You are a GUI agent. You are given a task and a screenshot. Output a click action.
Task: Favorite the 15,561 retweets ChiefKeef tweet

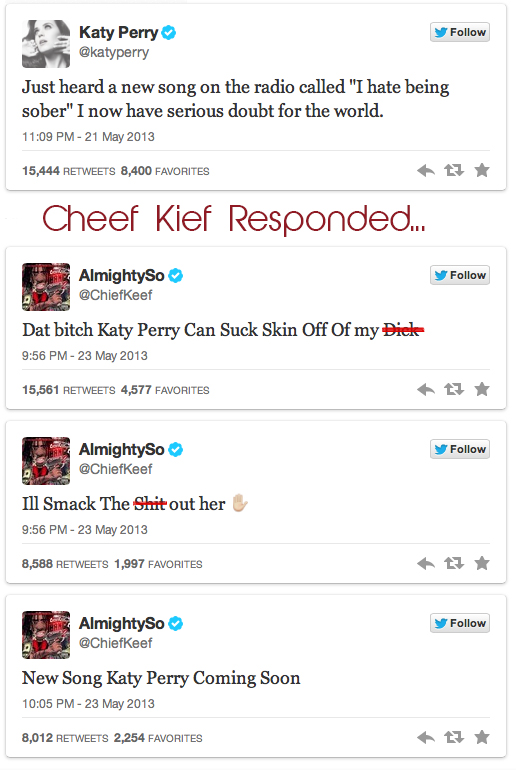pyautogui.click(x=482, y=389)
